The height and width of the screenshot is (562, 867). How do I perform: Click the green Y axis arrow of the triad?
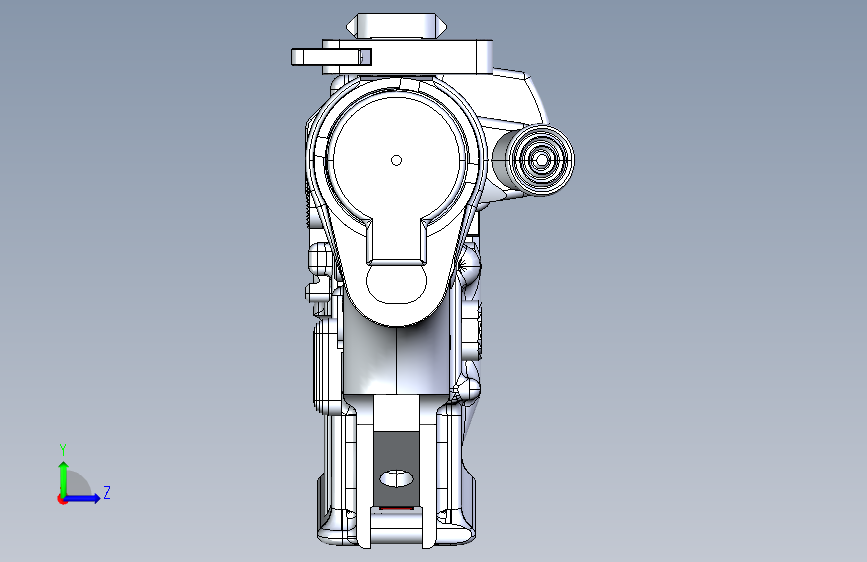point(64,478)
